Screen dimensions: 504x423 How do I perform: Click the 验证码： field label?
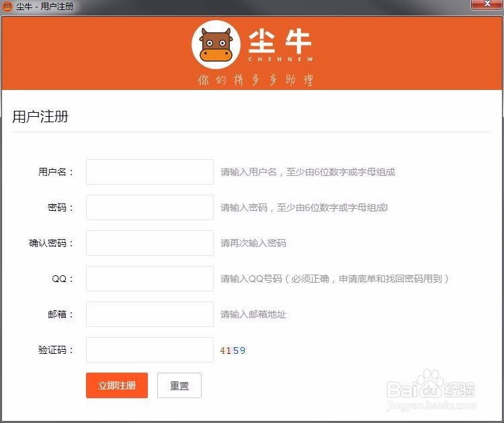tap(56, 350)
